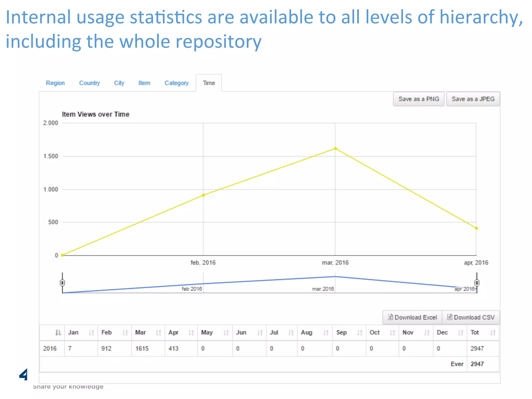
Task: Click Save as a JPEG button
Action: [x=473, y=99]
